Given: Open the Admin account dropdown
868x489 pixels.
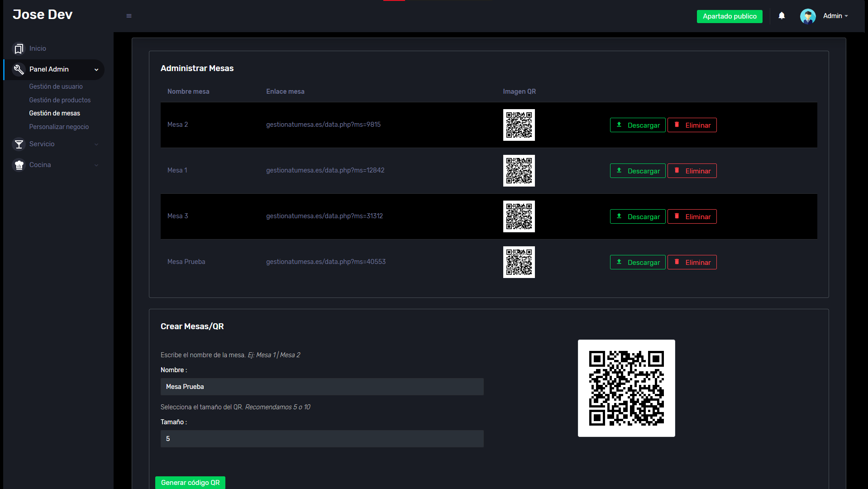Looking at the screenshot, I should click(x=835, y=16).
